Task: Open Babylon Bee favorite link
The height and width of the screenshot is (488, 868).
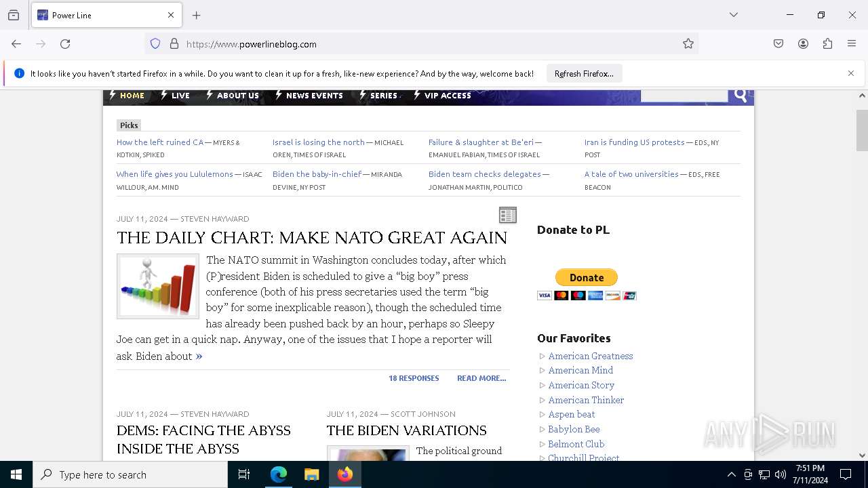Action: click(x=574, y=429)
